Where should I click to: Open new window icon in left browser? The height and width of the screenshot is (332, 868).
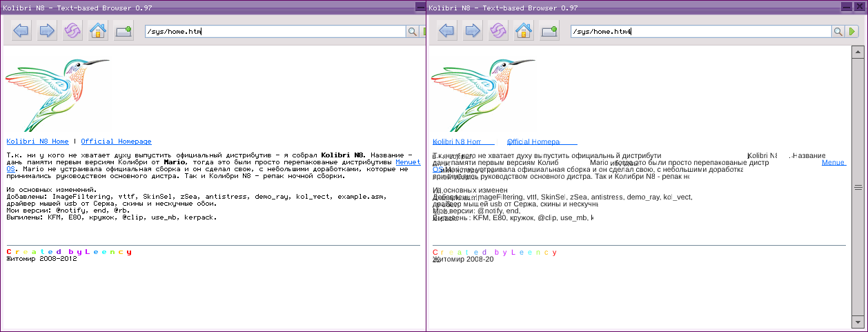coord(124,31)
